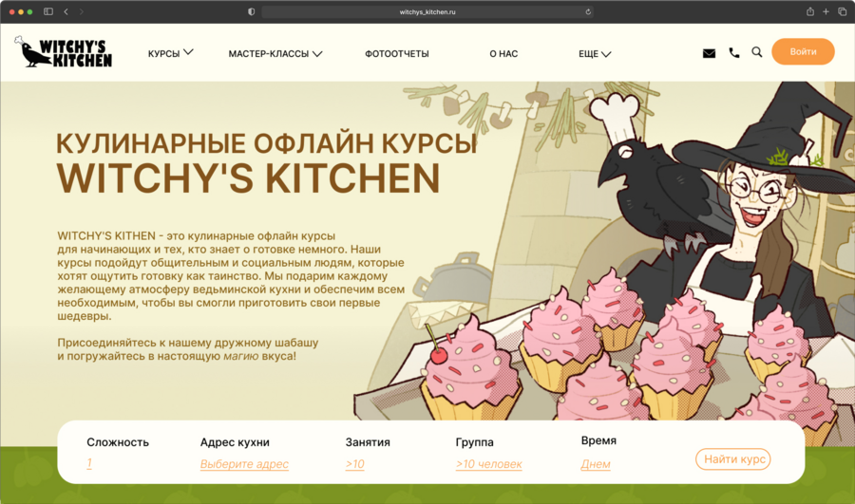Change Занятия value >10

[355, 464]
